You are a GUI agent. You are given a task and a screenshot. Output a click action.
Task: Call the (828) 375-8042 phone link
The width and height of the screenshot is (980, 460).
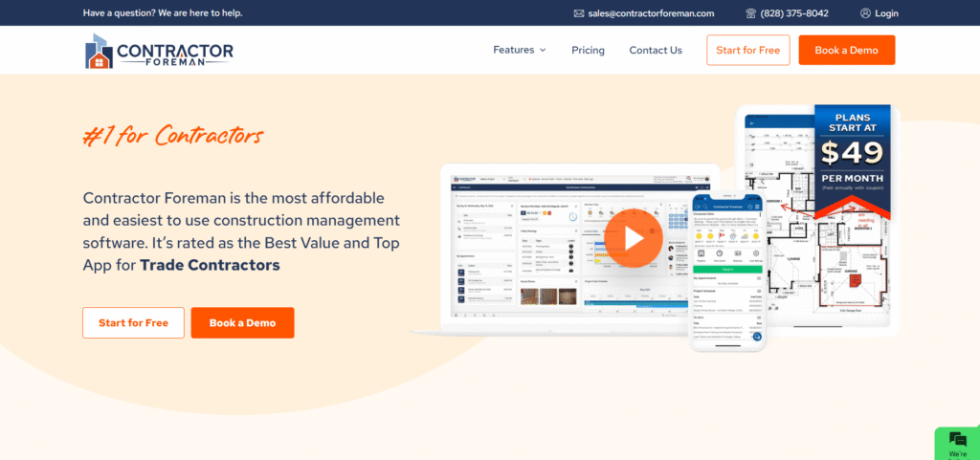[794, 13]
